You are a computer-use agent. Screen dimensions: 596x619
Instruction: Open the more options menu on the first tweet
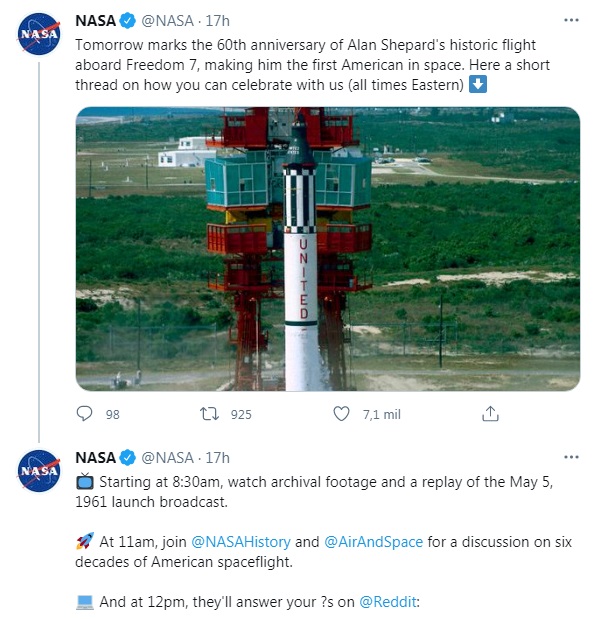coord(571,20)
